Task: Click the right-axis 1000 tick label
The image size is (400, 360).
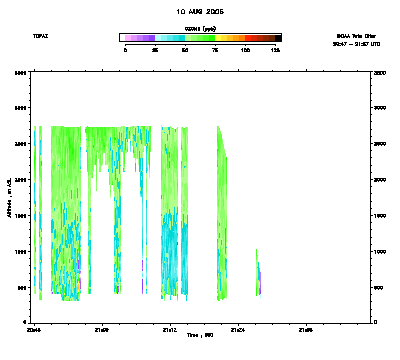Action: click(380, 252)
